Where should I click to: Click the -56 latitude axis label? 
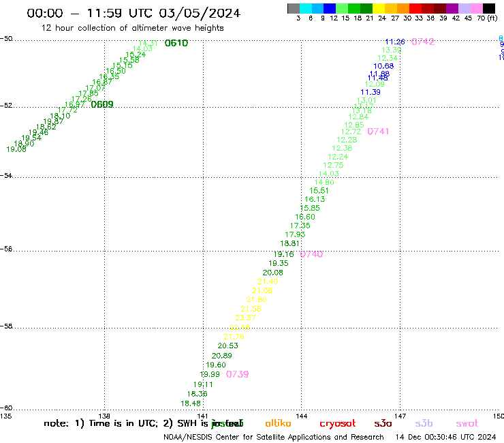click(6, 249)
